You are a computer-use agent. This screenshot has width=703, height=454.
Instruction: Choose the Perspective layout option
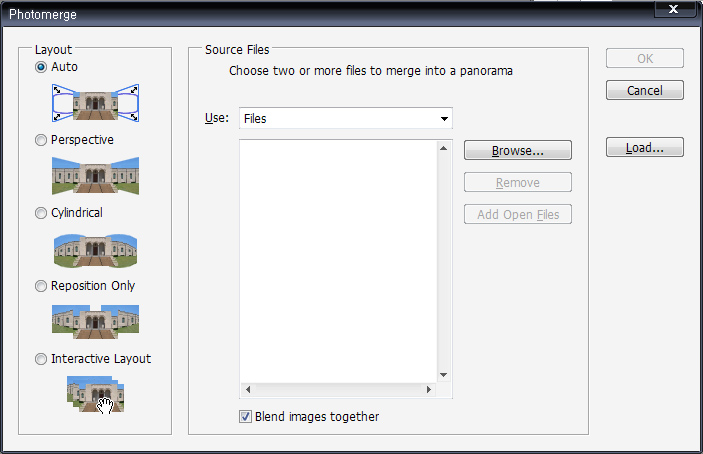41,140
